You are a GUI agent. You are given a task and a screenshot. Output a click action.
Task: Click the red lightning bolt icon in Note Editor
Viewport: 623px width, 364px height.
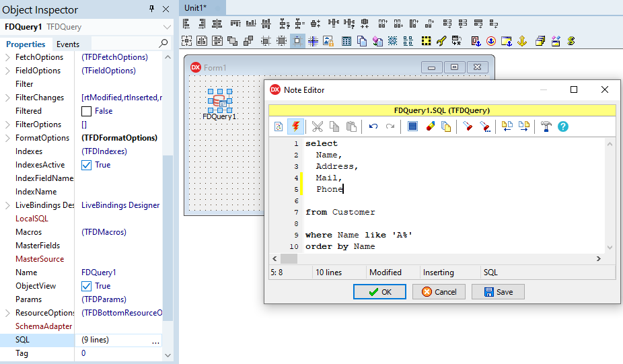[295, 126]
